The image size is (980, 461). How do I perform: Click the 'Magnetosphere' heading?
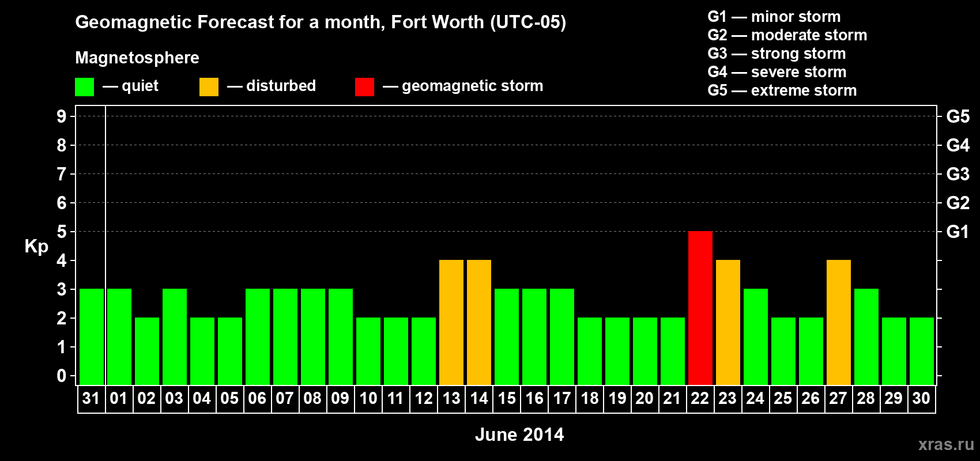coord(137,58)
